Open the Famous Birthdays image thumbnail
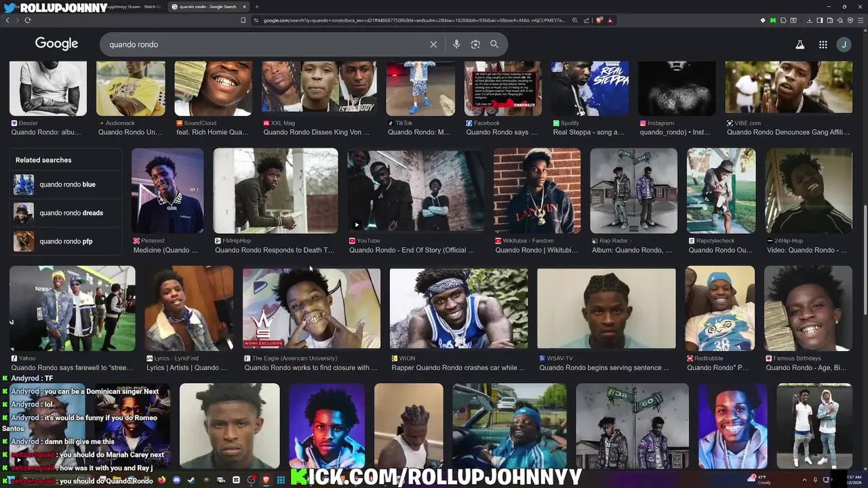The image size is (868, 488). pos(808,308)
